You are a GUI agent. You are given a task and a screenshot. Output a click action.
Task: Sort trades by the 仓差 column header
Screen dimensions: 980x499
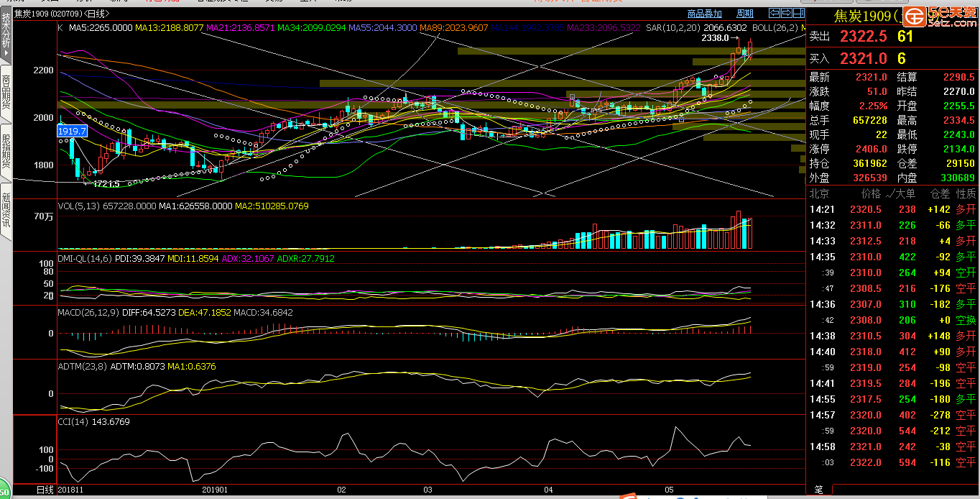click(940, 193)
